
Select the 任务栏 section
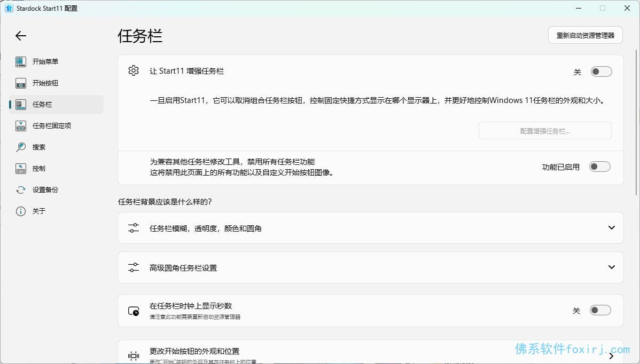click(x=56, y=105)
